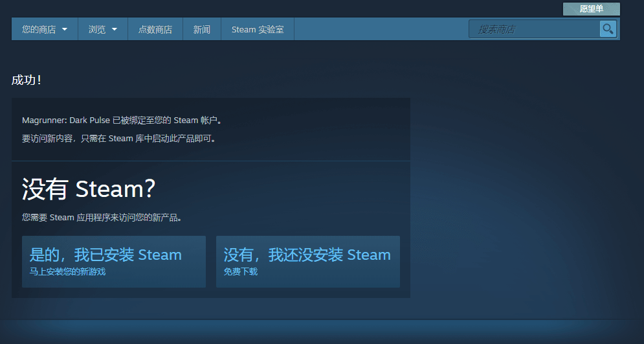Click the 帐户 word in binding message
This screenshot has height=344, width=644.
point(209,120)
